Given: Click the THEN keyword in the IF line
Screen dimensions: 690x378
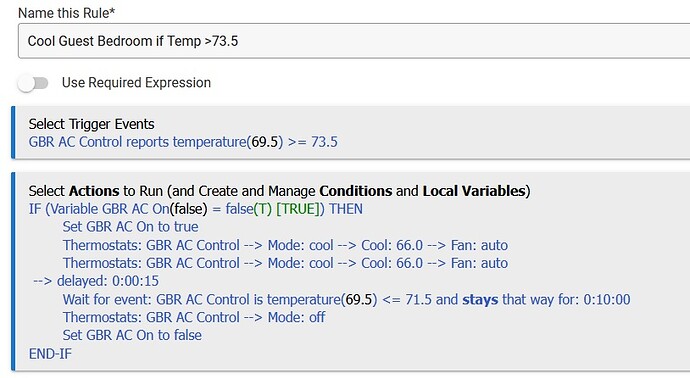Looking at the screenshot, I should tap(346, 209).
